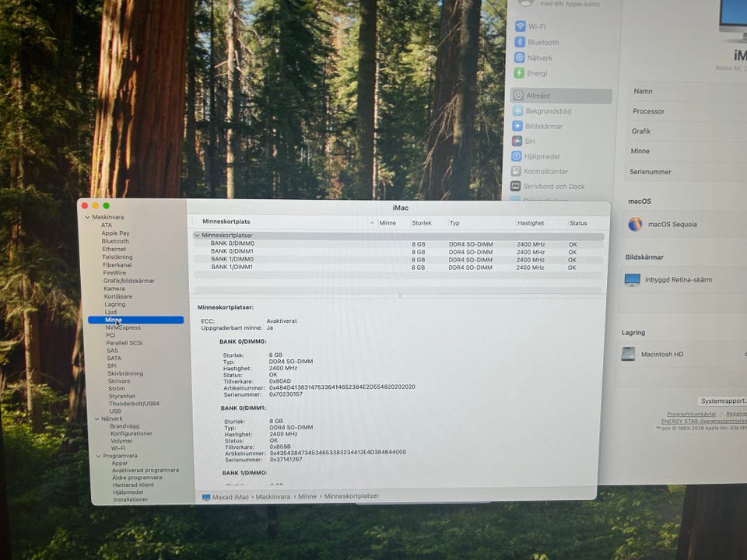
Task: Open the Programlicensavtal link
Action: tap(691, 415)
